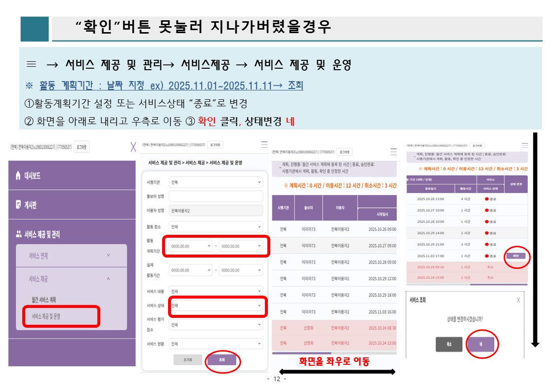This screenshot has height=392, width=554.
Task: Collapse the 서비스 제공 submenu chevron
Action: coord(108,279)
